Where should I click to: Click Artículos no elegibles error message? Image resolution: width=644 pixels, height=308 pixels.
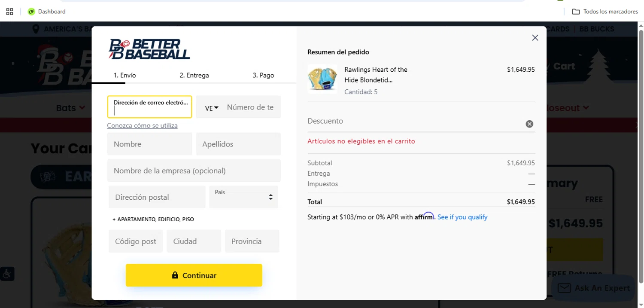[x=361, y=141]
